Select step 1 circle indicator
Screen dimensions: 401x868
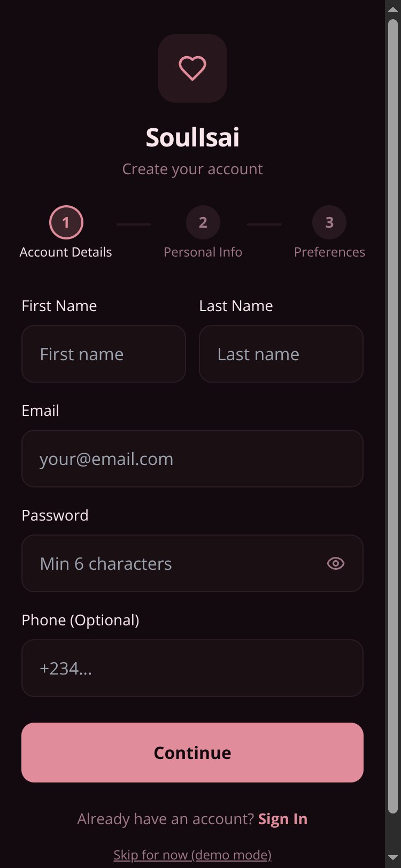click(66, 222)
